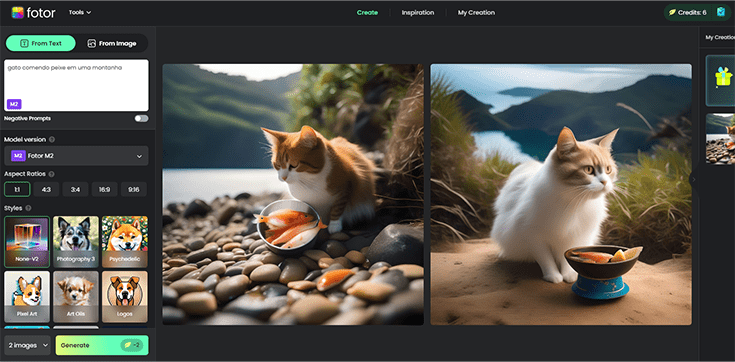Click info icon next to Styles
The width and height of the screenshot is (735, 362).
(x=28, y=208)
